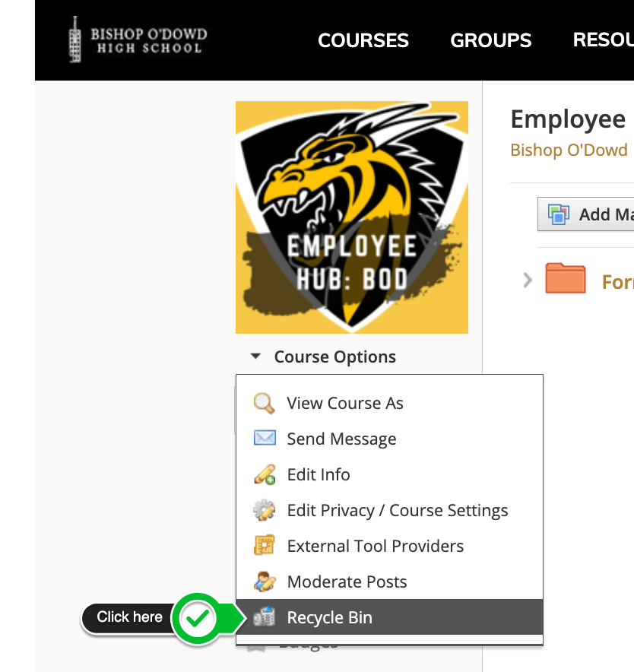The width and height of the screenshot is (634, 672).
Task: Click the Moderate Posts person icon
Action: coord(265,582)
